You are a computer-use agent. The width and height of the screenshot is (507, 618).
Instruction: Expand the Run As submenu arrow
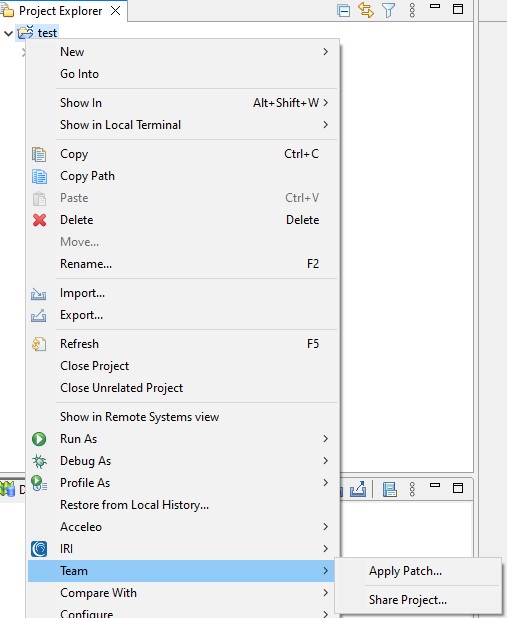pos(326,439)
